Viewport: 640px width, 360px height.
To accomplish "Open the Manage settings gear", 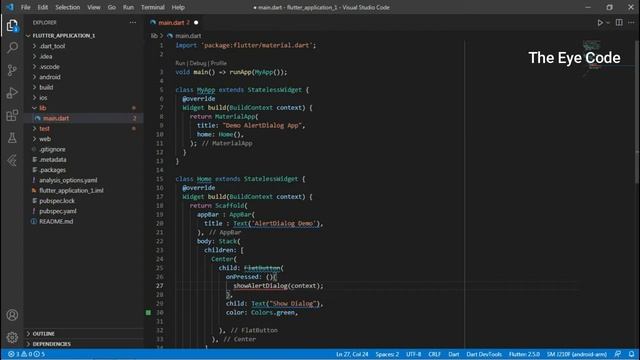I will click(x=12, y=337).
